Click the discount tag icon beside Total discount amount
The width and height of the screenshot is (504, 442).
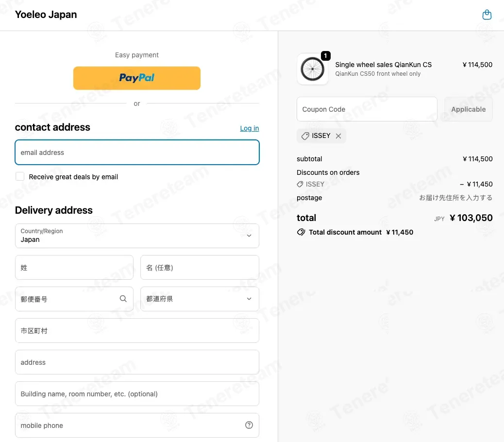[x=301, y=232]
